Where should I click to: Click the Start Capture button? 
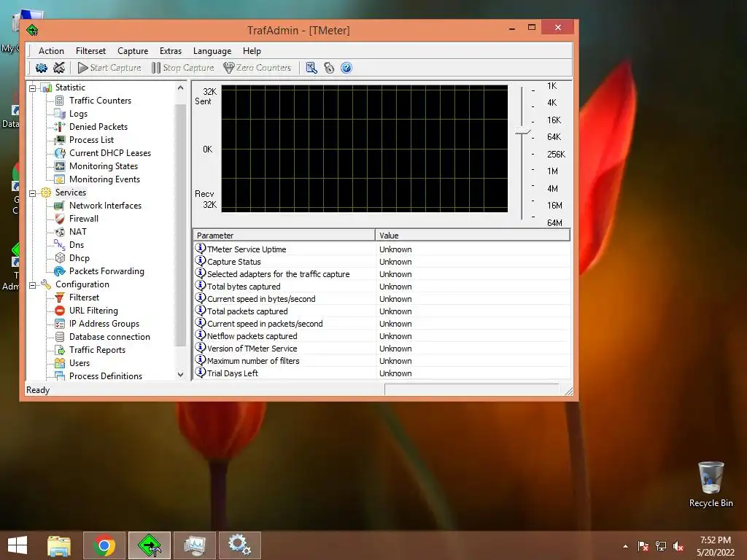[109, 68]
